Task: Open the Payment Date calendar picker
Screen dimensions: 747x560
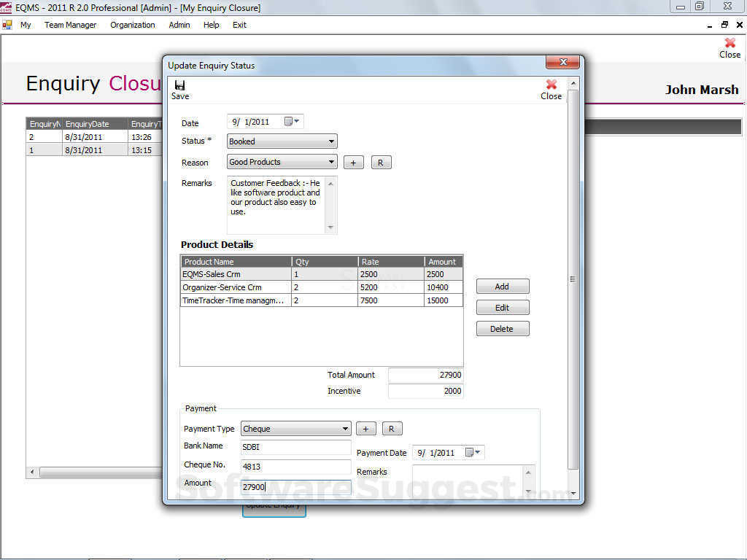Action: pos(472,452)
